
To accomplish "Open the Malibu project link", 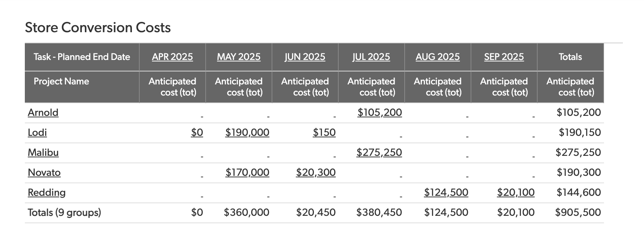I will pos(43,153).
